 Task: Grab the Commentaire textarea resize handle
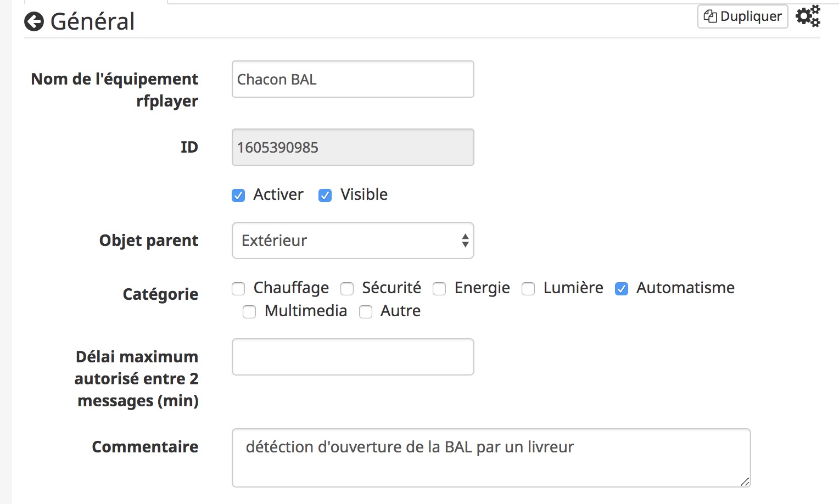tap(745, 481)
